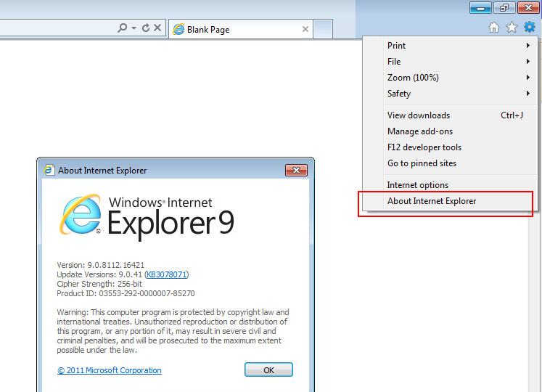The height and width of the screenshot is (392, 542).
Task: Click OK in the About dialog
Action: [x=268, y=369]
